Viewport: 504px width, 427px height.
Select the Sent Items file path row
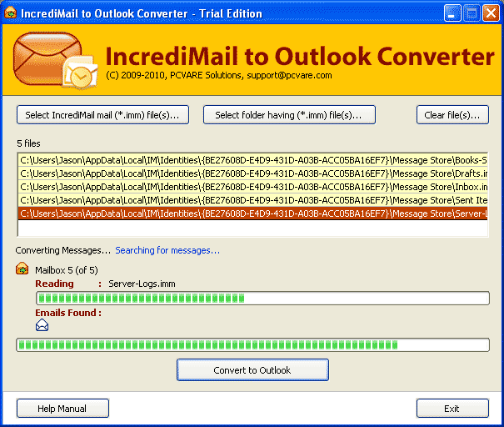[253, 200]
